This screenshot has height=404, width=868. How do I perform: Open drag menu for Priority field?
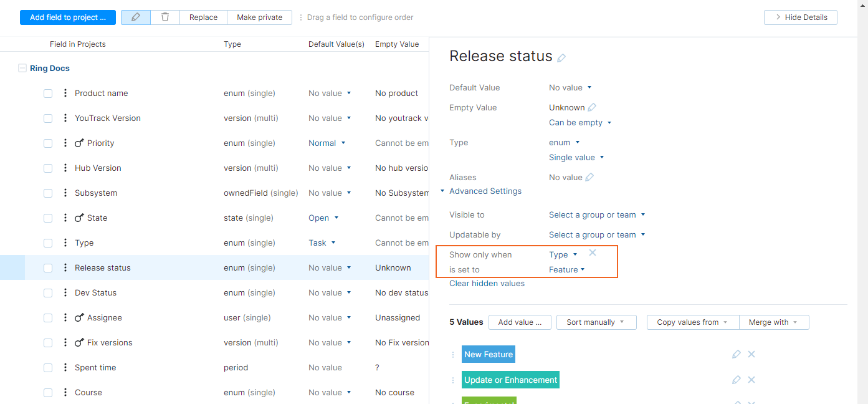(65, 143)
